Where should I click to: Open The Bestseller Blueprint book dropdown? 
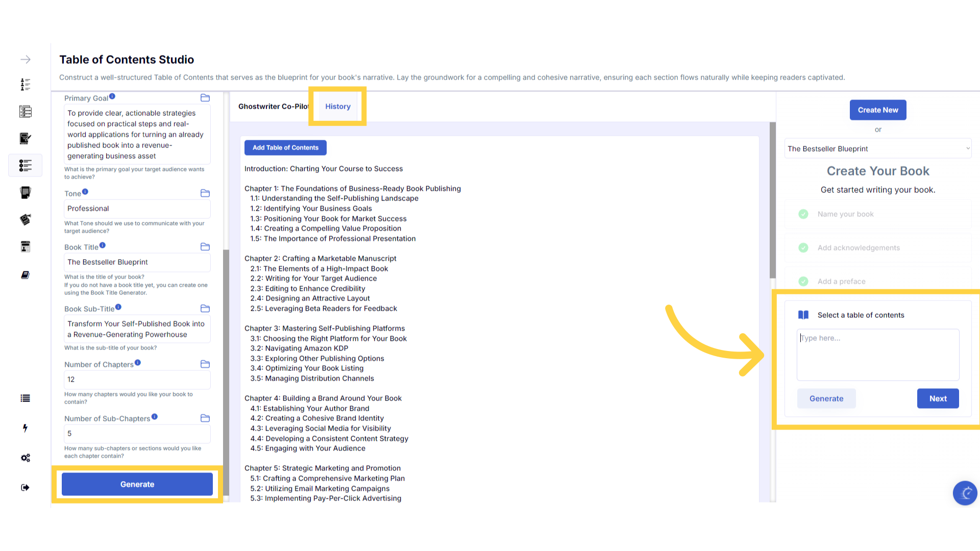(x=878, y=149)
